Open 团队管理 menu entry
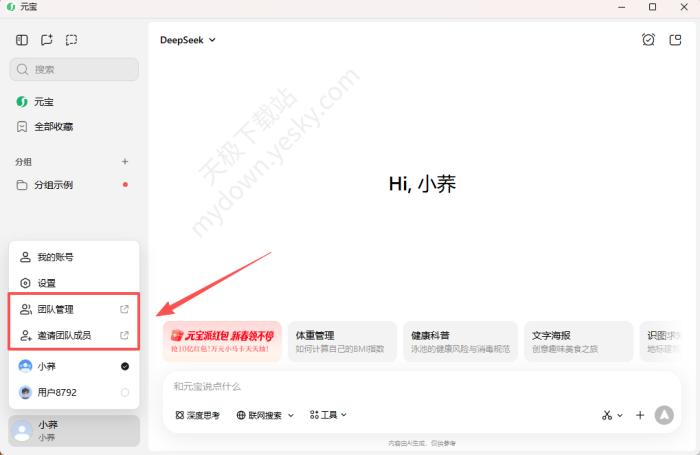Screen dimensions: 700x455 coord(74,309)
